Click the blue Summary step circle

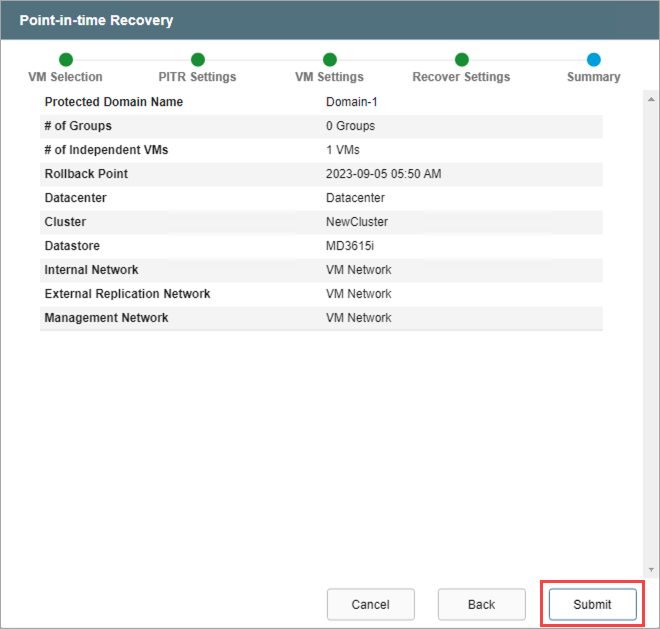(x=594, y=60)
